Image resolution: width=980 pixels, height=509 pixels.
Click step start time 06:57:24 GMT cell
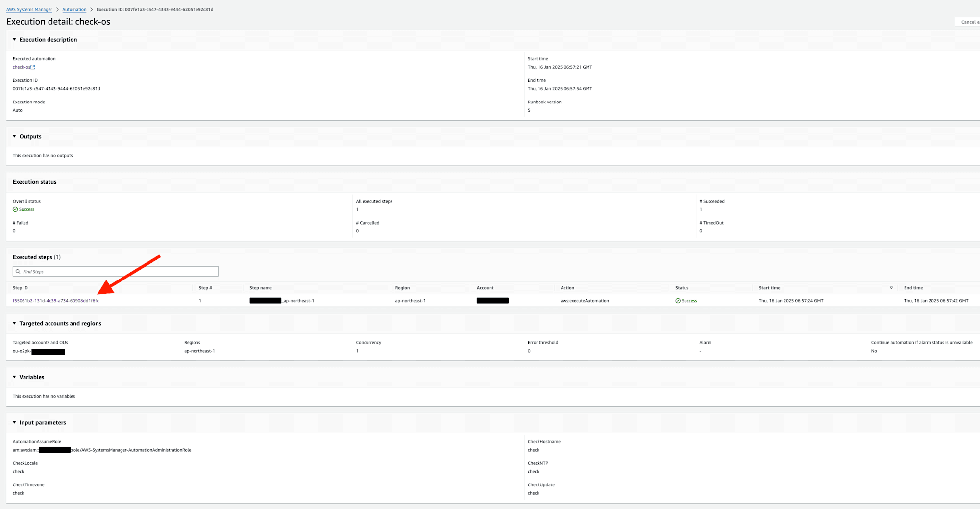coord(791,301)
